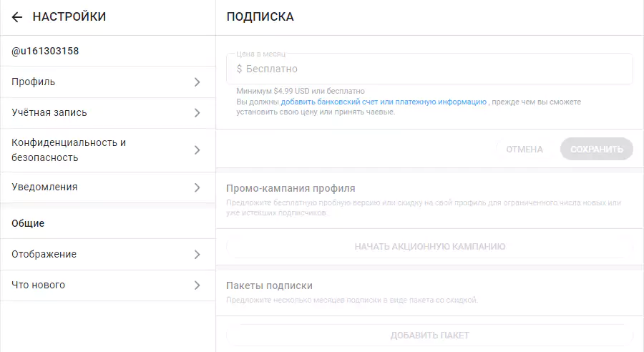The height and width of the screenshot is (352, 644).
Task: Open the Учётная запись settings section
Action: [108, 113]
